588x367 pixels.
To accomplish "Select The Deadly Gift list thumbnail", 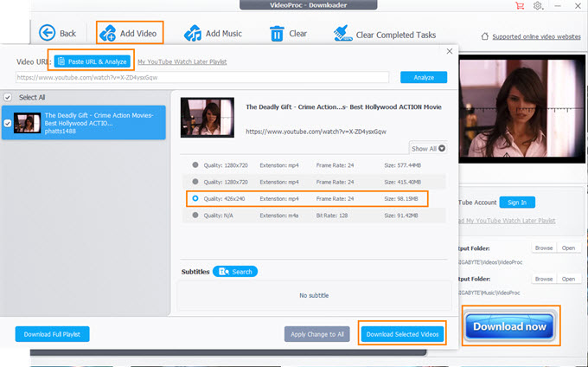I will 28,123.
